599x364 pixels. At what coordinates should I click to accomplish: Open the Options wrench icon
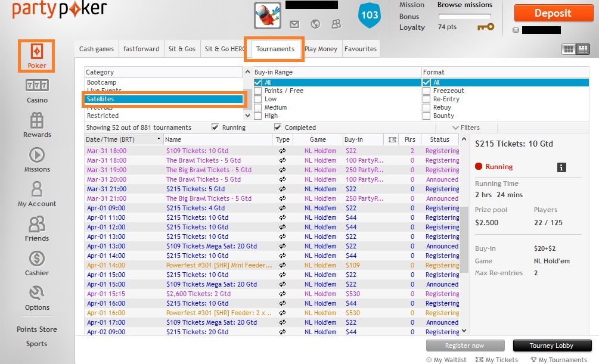point(37,293)
